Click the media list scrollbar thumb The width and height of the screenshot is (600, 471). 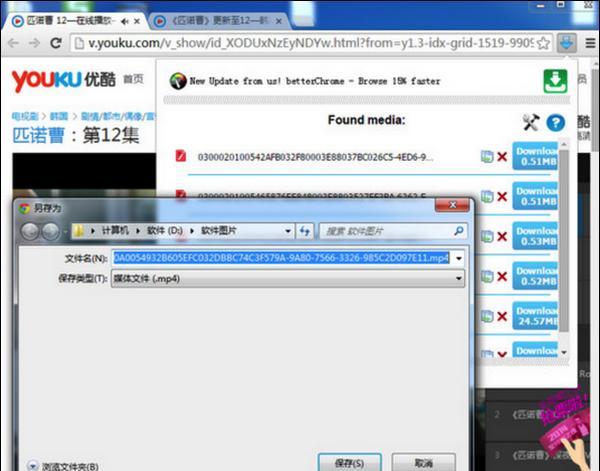pos(564,241)
